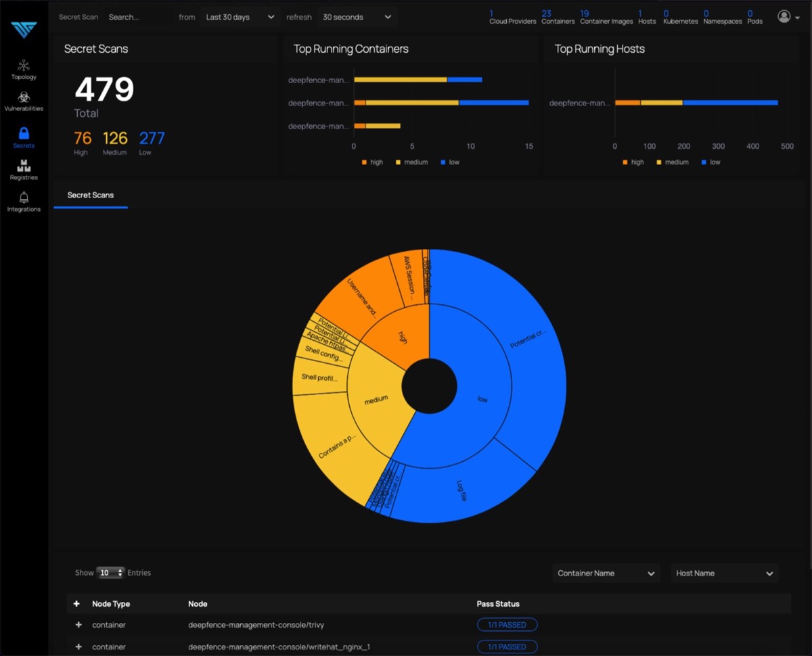This screenshot has width=812, height=656.
Task: Open the Topology sidebar icon
Action: [x=24, y=66]
